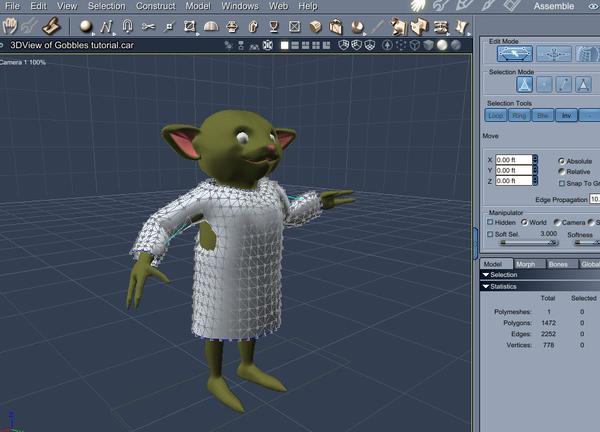This screenshot has width=600, height=432.
Task: Click the X position input field
Action: pyautogui.click(x=514, y=160)
